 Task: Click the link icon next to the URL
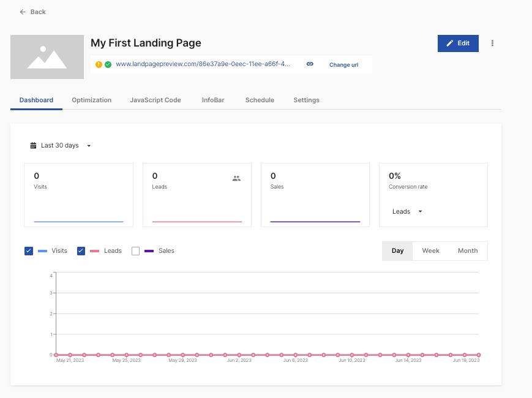(310, 64)
